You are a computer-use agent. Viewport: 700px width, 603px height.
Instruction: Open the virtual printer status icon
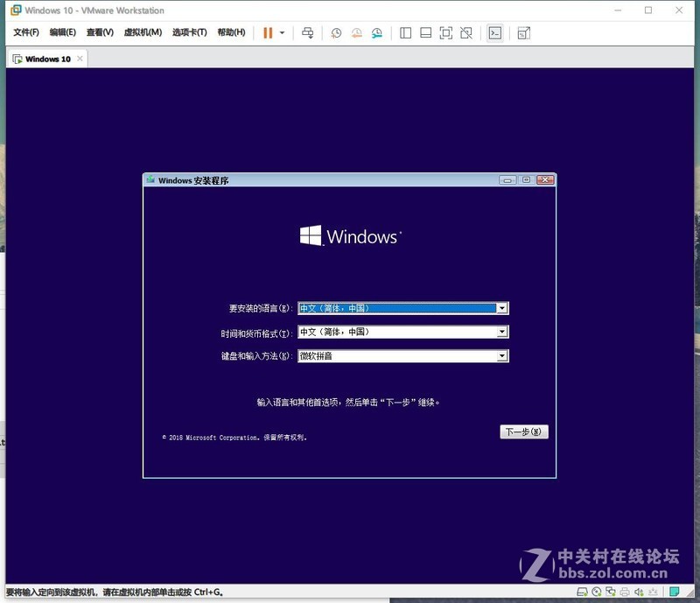pos(624,592)
